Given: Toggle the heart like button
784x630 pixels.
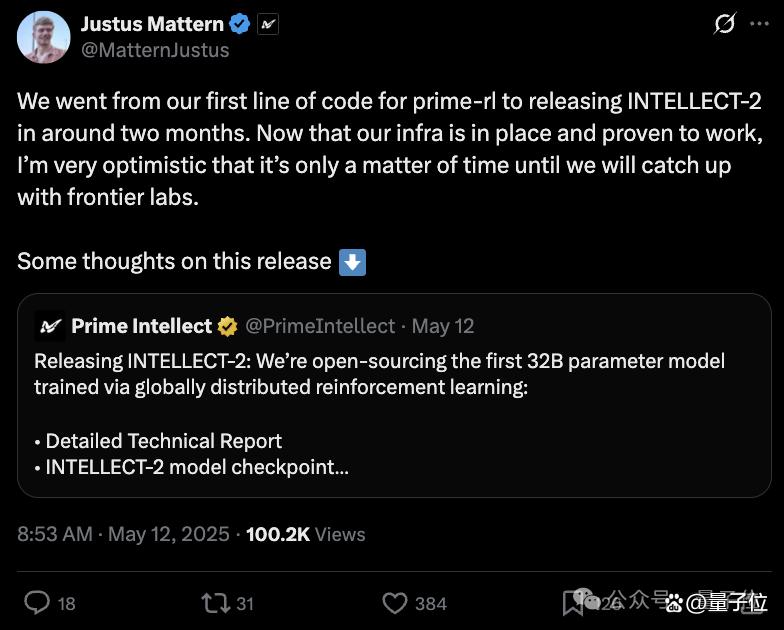Looking at the screenshot, I should 395,603.
